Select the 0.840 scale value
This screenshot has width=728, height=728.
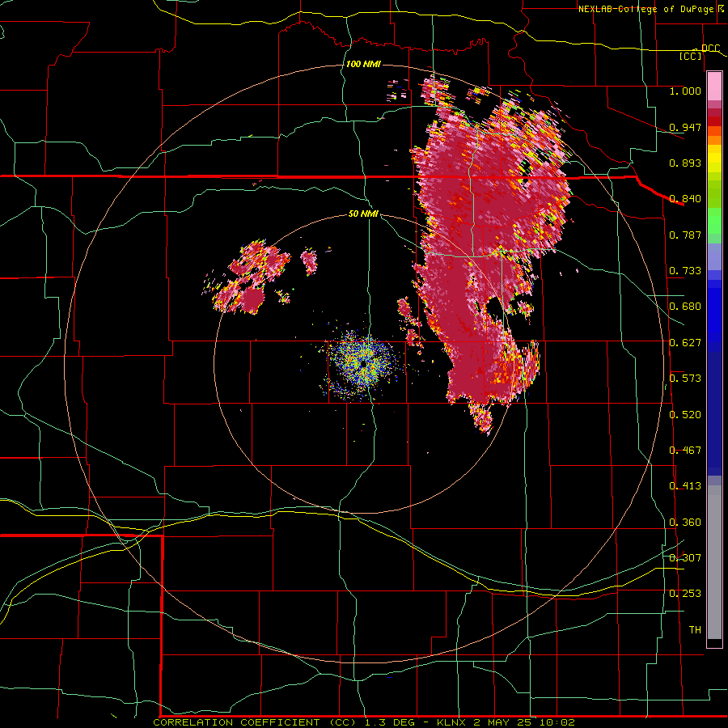685,199
